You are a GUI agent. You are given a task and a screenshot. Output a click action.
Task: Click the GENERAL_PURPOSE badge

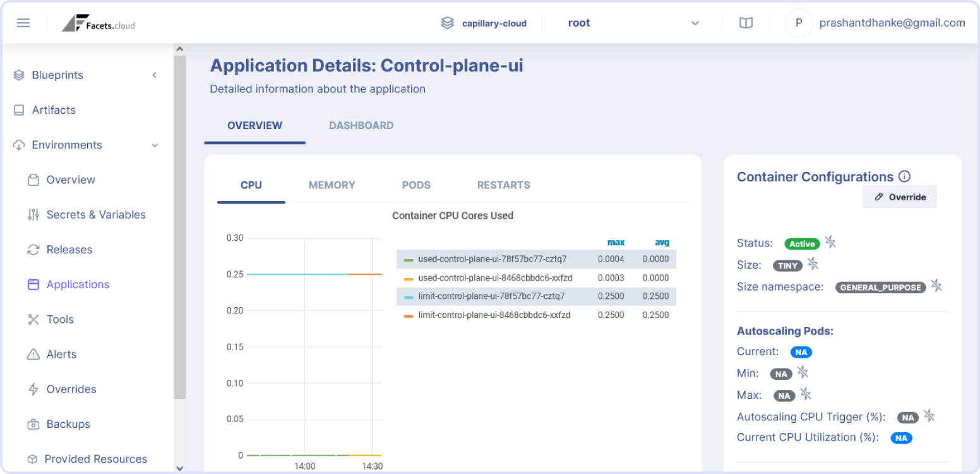pos(881,288)
